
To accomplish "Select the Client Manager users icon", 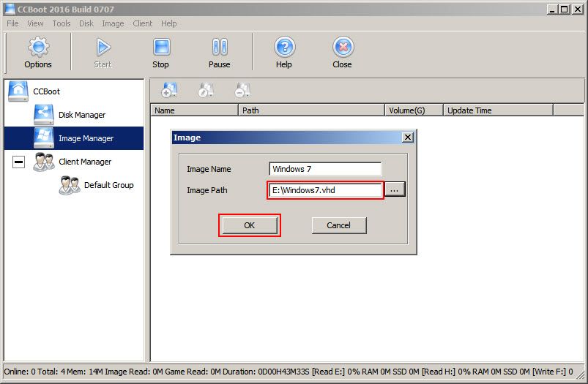I will pos(43,162).
